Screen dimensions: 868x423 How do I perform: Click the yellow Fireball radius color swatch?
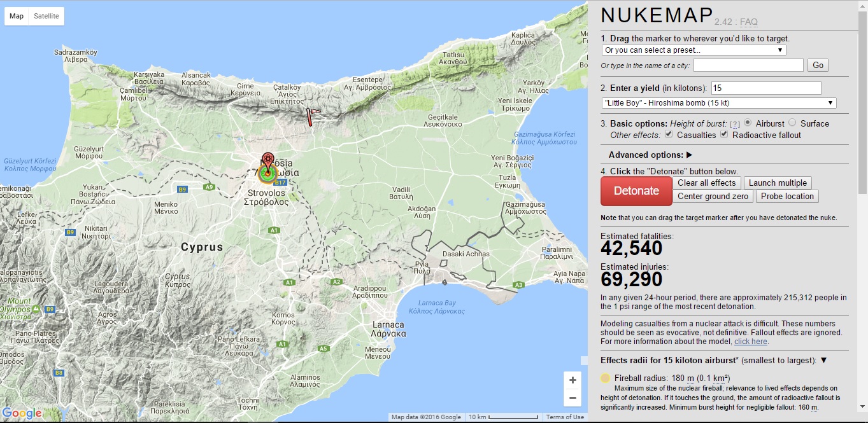tap(606, 378)
